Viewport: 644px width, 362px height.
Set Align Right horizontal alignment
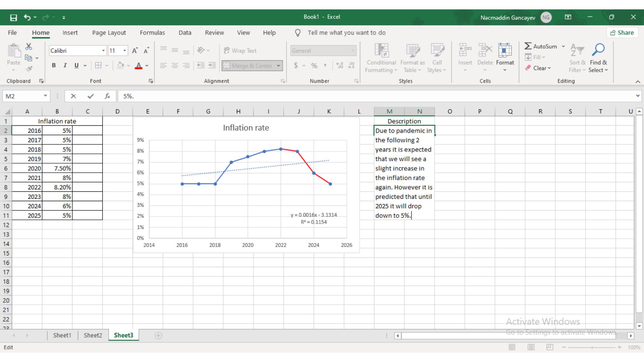pos(186,65)
